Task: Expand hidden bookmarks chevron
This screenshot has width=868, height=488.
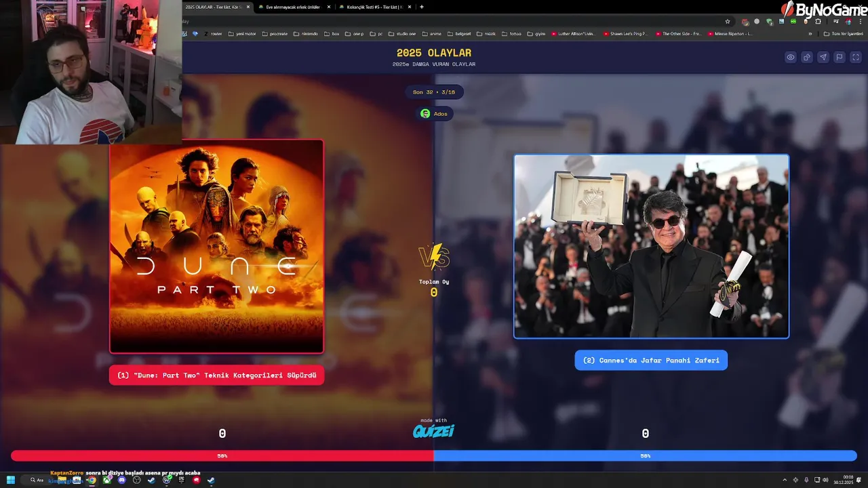Action: tap(810, 34)
